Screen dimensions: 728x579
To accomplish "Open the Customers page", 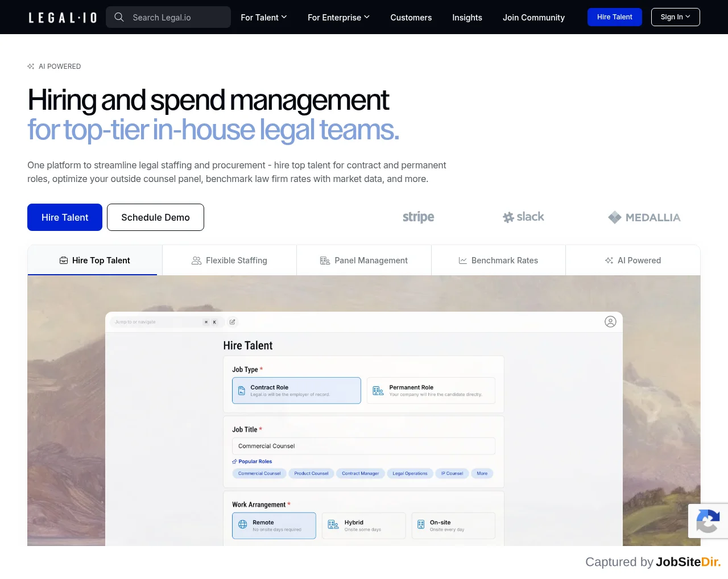I will tap(411, 18).
